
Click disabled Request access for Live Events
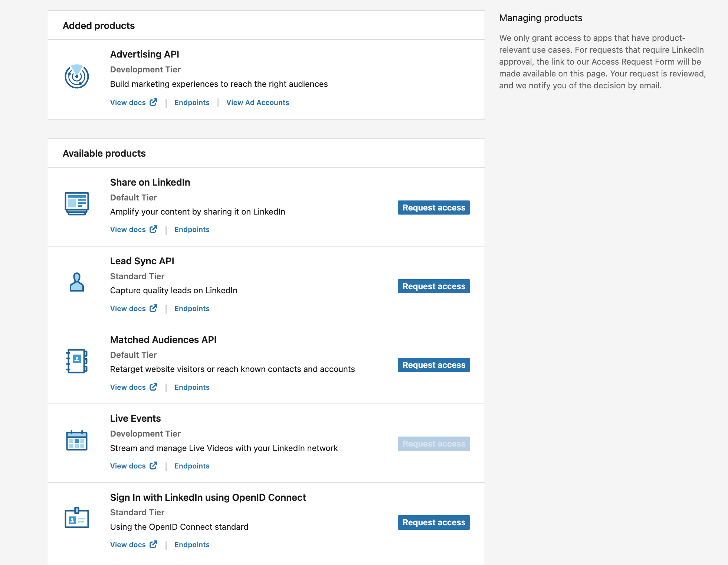coord(434,444)
